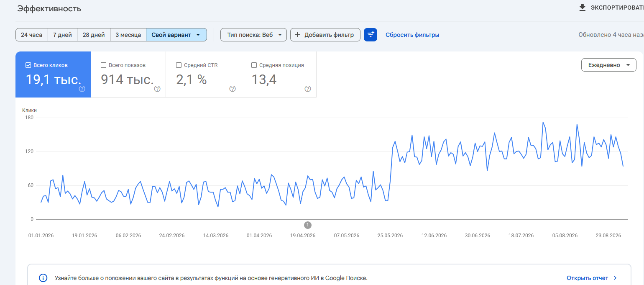This screenshot has width=644, height=285.
Task: Open the Свой вариант date range dropdown
Action: (x=176, y=35)
